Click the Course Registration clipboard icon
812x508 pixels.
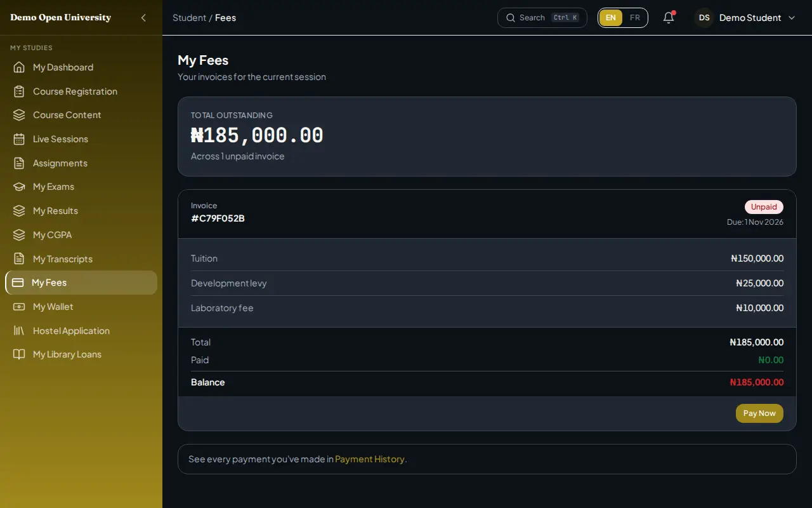click(19, 91)
